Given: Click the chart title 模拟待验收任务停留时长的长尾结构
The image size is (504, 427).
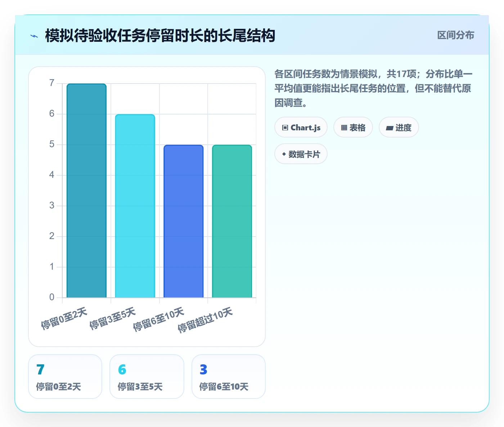Looking at the screenshot, I should click(160, 36).
